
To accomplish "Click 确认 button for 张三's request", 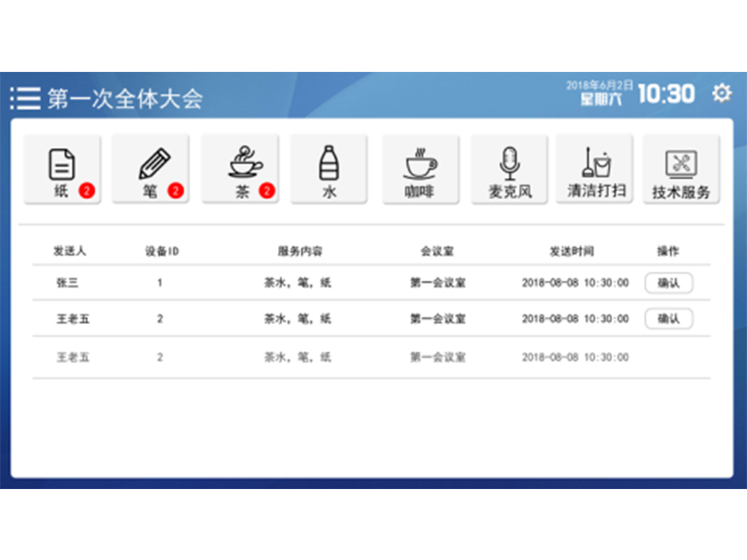I will click(x=669, y=283).
